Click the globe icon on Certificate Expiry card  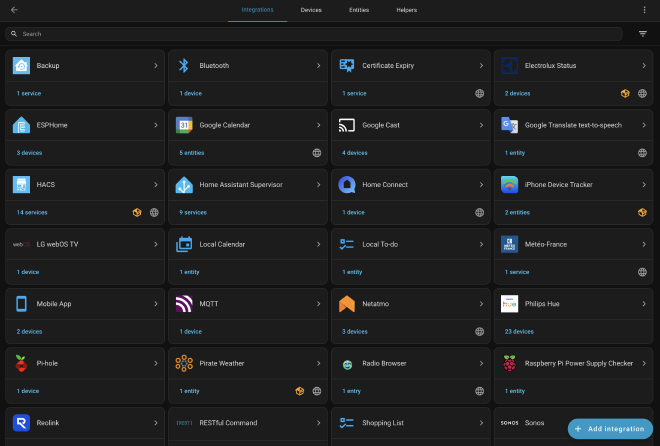[x=479, y=93]
